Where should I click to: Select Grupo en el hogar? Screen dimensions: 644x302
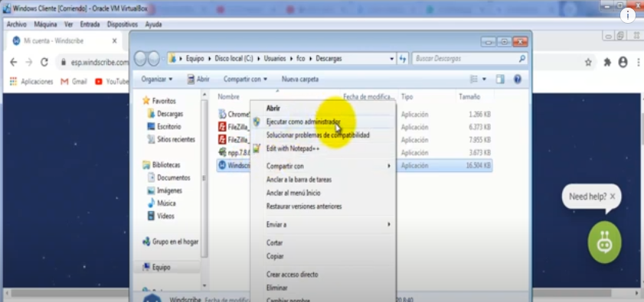coord(171,242)
